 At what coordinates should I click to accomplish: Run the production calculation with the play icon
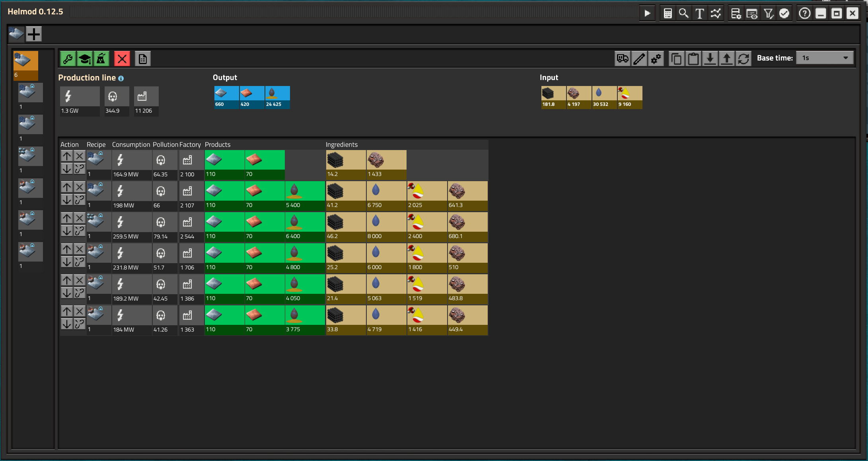(647, 13)
